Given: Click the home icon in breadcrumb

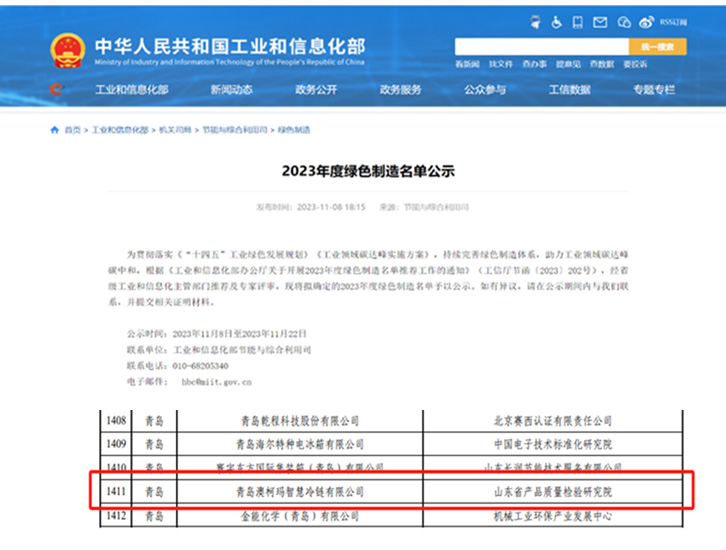Looking at the screenshot, I should point(54,130).
